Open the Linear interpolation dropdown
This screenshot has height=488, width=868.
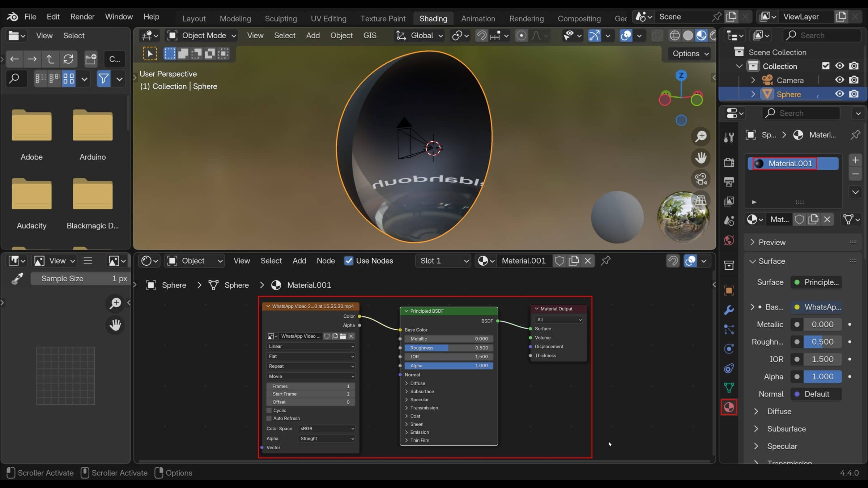pyautogui.click(x=311, y=346)
